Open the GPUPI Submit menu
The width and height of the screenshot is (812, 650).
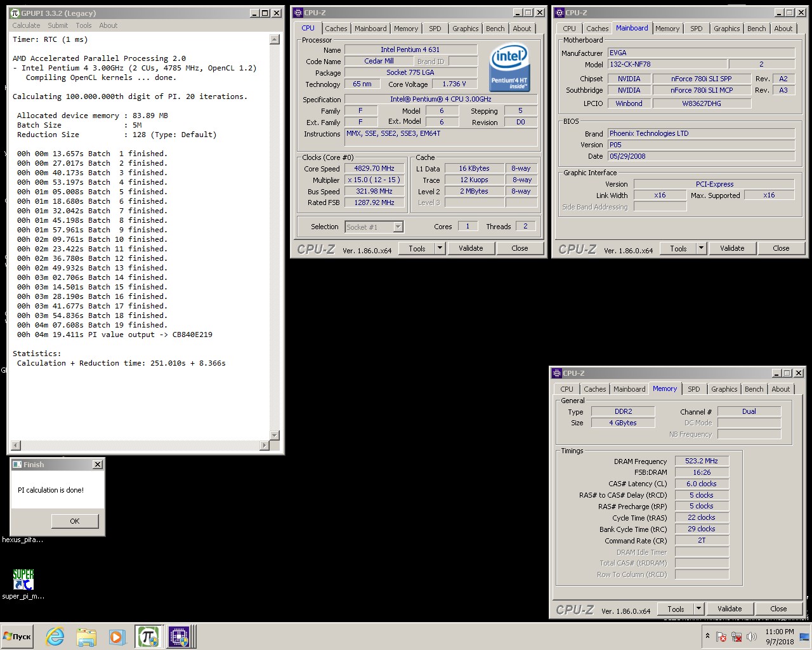(58, 25)
